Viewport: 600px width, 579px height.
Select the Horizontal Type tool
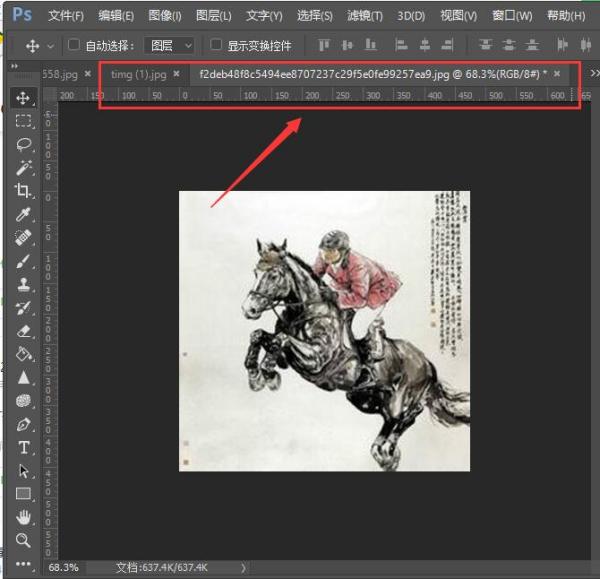23,447
